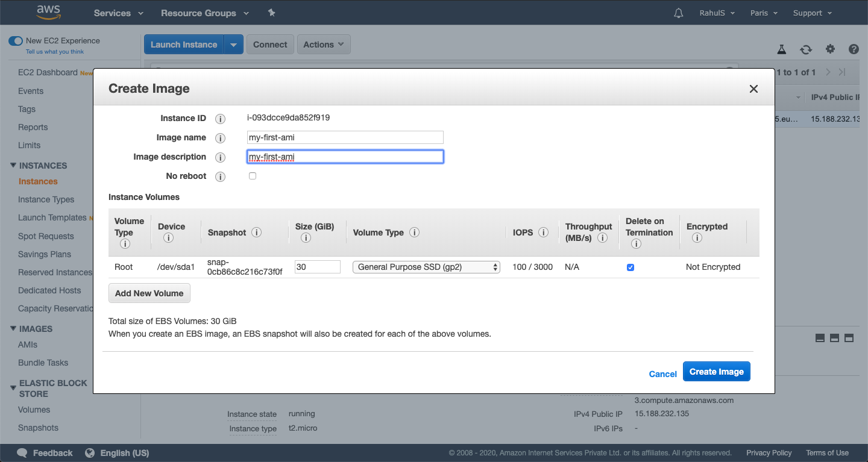
Task: Open the Services menu
Action: [118, 12]
